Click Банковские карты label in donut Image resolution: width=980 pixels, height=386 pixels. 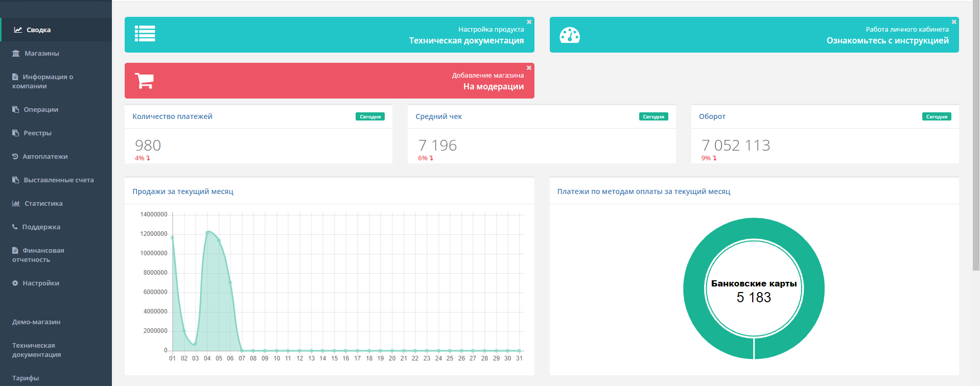754,283
